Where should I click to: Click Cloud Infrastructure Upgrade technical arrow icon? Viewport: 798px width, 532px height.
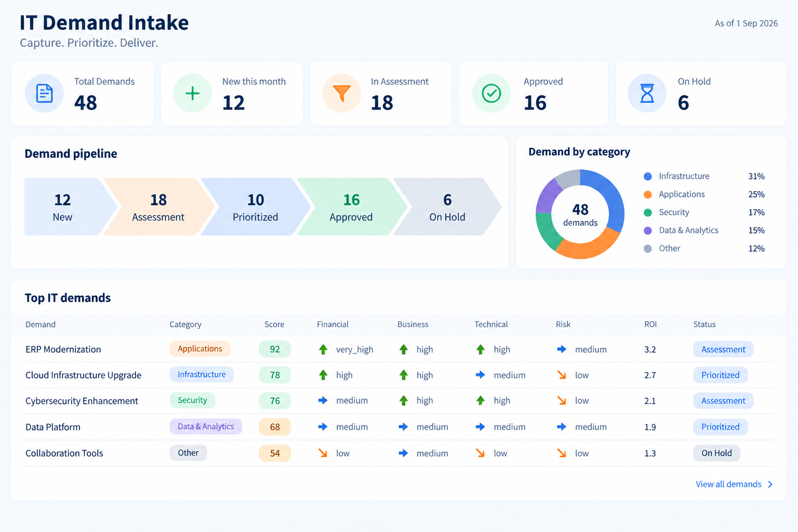pos(481,375)
